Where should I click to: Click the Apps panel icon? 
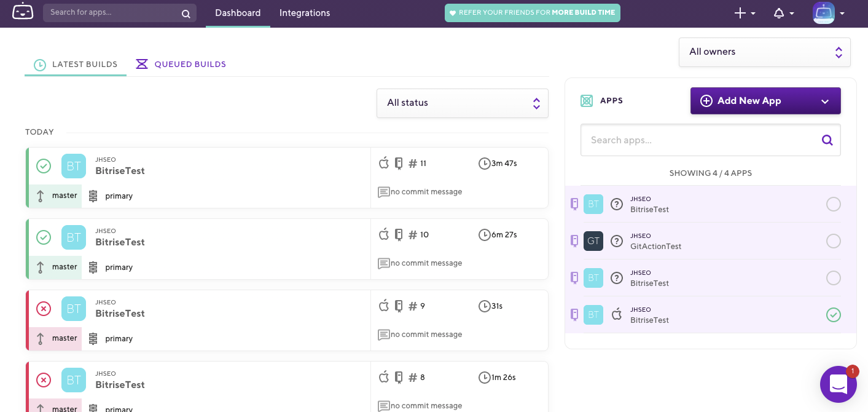coord(587,101)
